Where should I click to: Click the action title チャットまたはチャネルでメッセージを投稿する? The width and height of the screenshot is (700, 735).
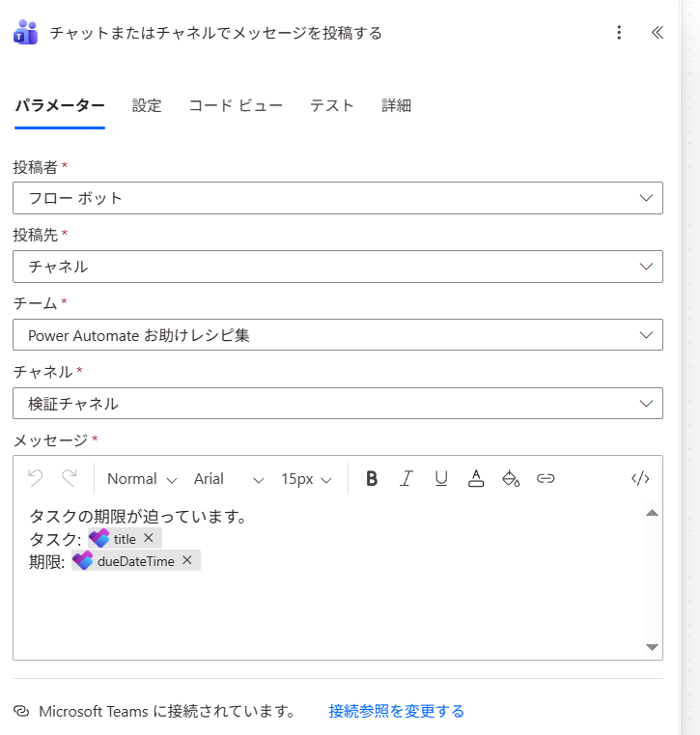click(x=216, y=33)
